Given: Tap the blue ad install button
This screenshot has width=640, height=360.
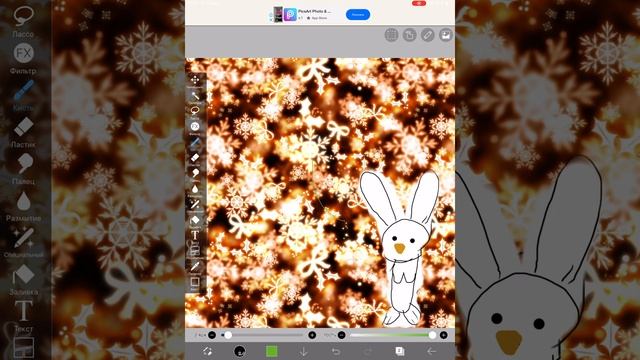Looking at the screenshot, I should click(358, 15).
